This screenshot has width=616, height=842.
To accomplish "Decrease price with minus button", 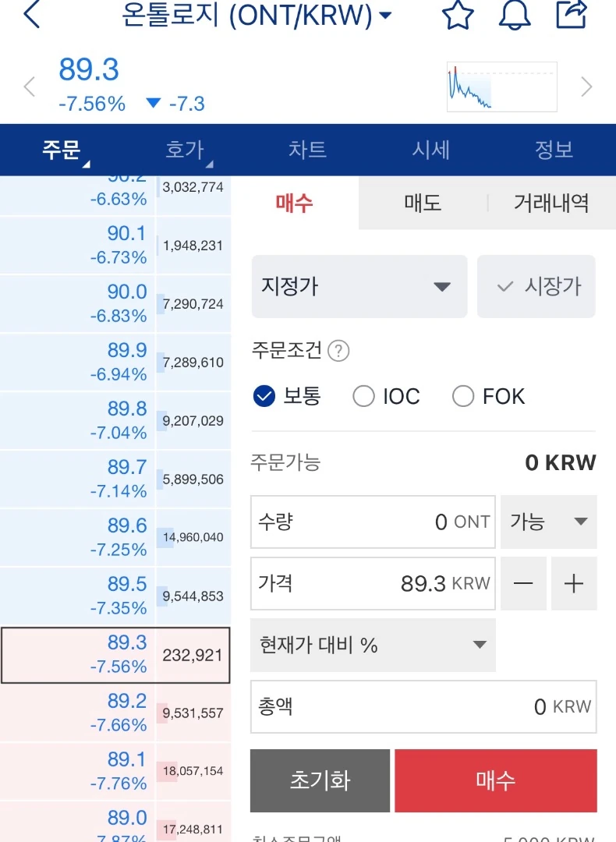I will (523, 583).
